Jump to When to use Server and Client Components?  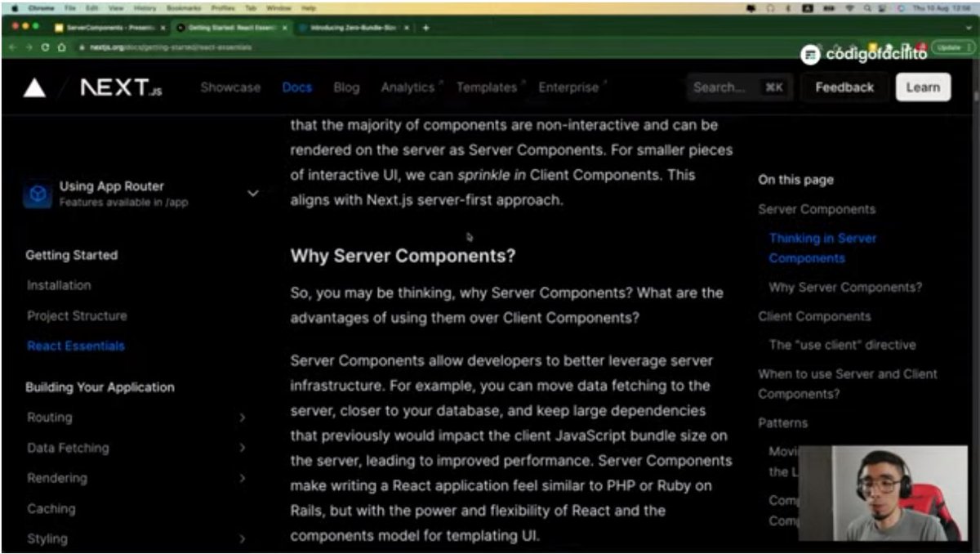pos(848,384)
